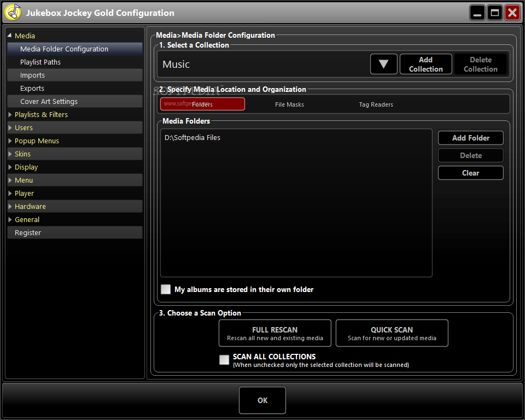The height and width of the screenshot is (420, 525).
Task: Expand the Popup Menus node arrow
Action: click(x=10, y=141)
